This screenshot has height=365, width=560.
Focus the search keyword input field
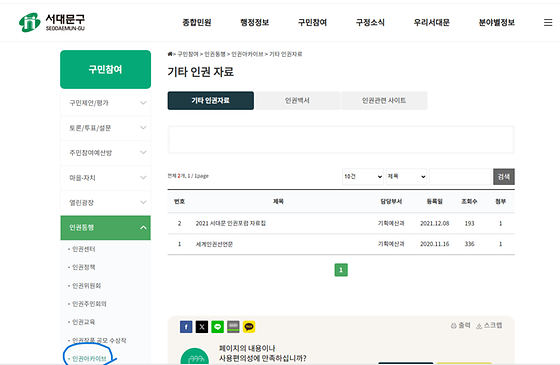click(x=460, y=176)
